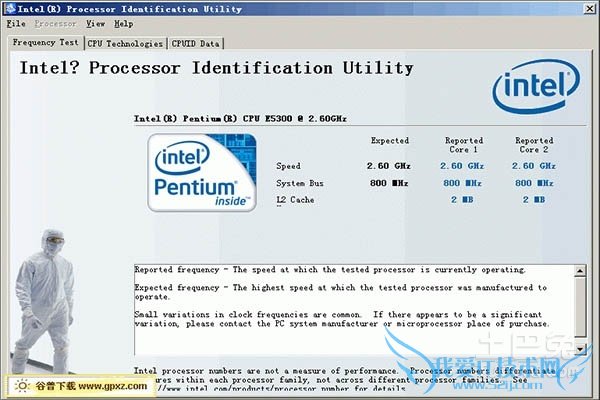Close the Processor Identification Utility window
The width and height of the screenshot is (600, 400).
589,8
